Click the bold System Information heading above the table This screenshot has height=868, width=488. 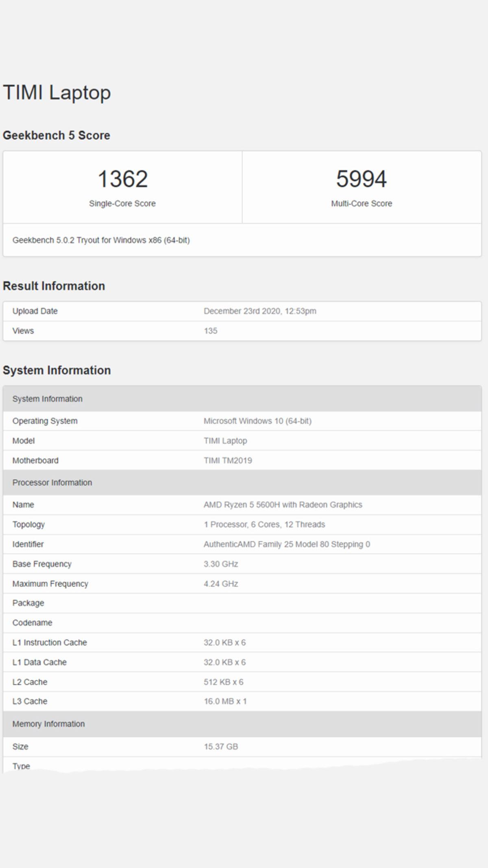(57, 370)
